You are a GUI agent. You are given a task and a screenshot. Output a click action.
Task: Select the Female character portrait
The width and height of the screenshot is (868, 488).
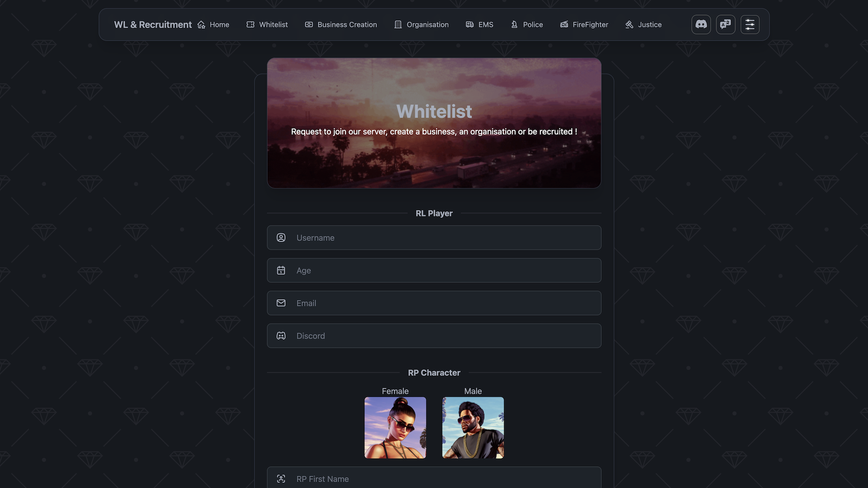[395, 427]
